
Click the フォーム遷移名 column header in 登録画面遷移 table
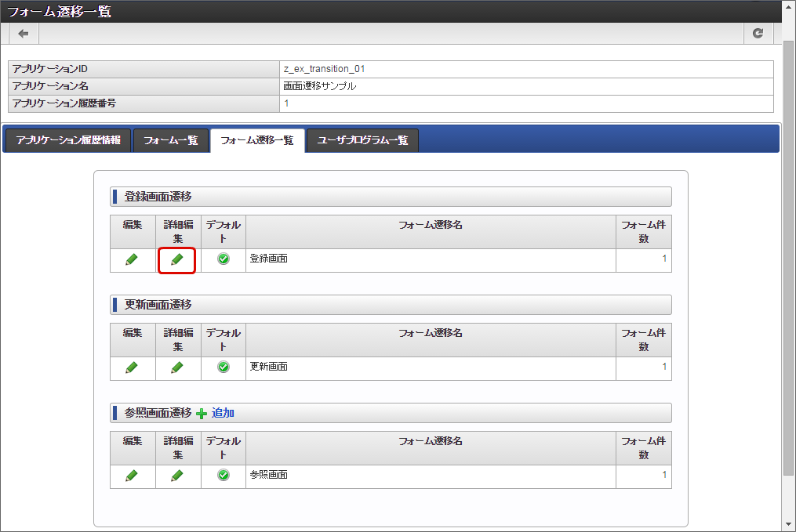coord(431,232)
